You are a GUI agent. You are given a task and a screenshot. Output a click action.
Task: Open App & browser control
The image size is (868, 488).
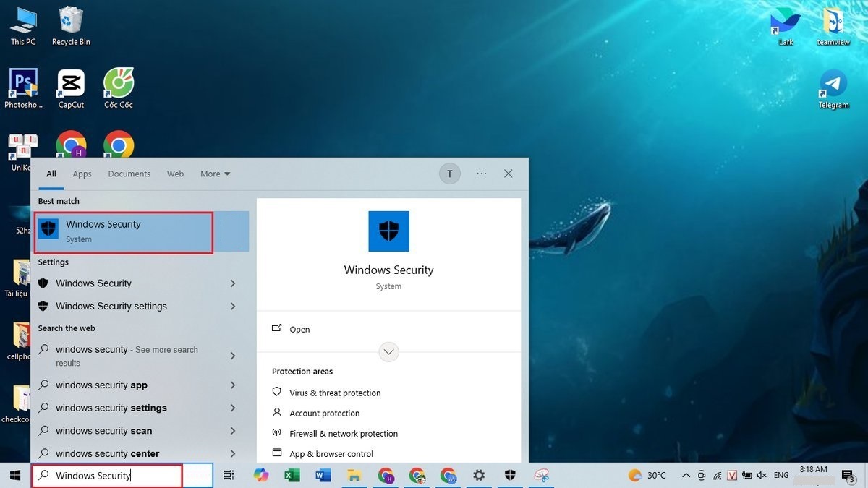click(x=323, y=453)
